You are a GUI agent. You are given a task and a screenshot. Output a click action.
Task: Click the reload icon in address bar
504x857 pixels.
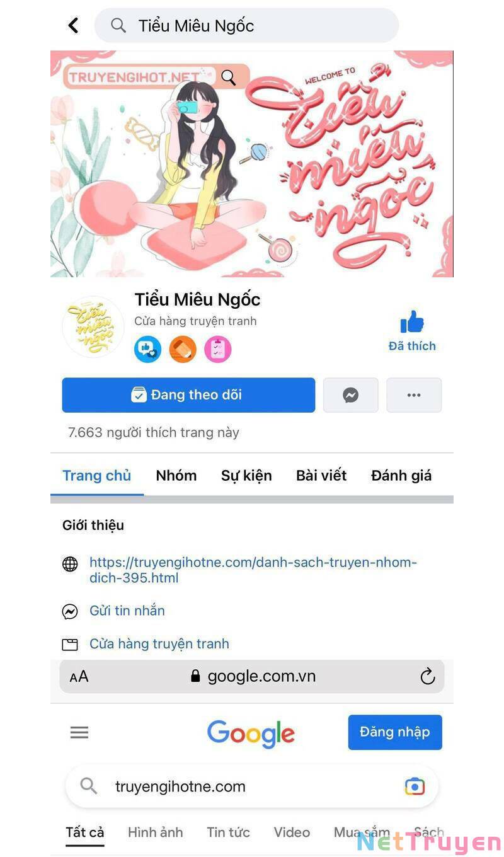pos(428,677)
